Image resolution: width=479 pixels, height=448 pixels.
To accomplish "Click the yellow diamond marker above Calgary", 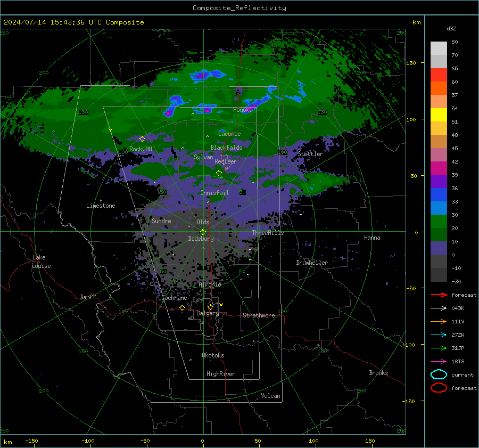I will [x=210, y=307].
